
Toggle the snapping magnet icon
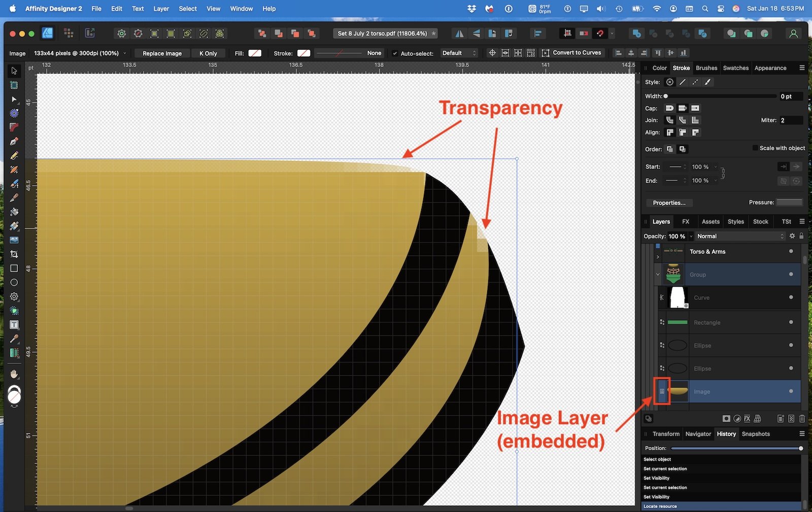tap(600, 33)
